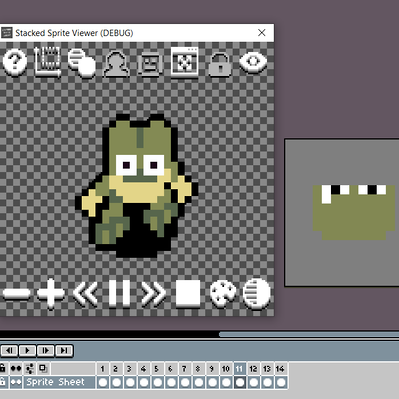
Task: Open the paint palette icon
Action: click(223, 294)
